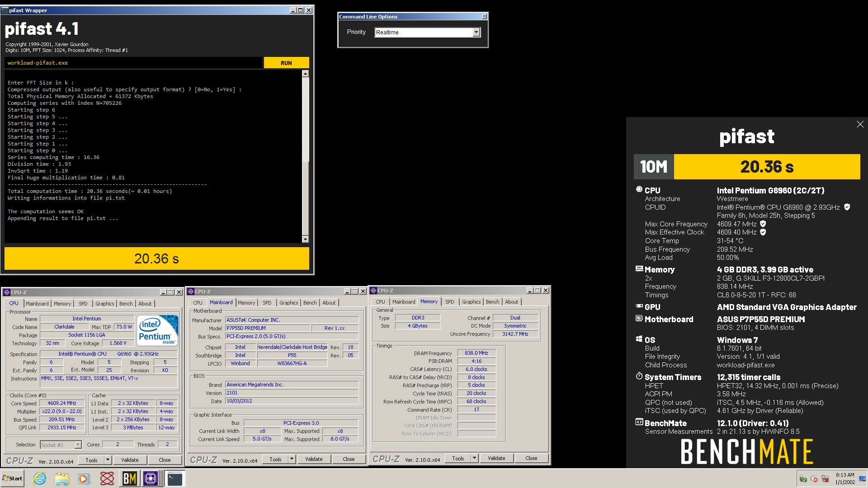
Task: Switch to SPD tab in first CPU-Z window
Action: (x=83, y=304)
